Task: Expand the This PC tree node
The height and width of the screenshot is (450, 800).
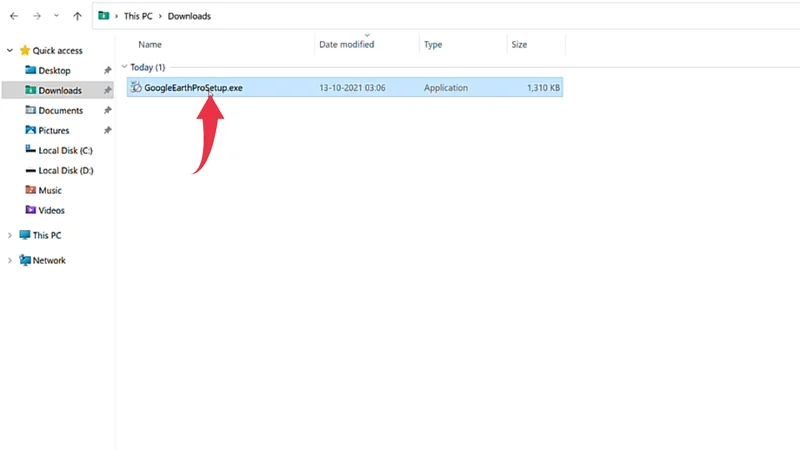Action: click(x=11, y=235)
